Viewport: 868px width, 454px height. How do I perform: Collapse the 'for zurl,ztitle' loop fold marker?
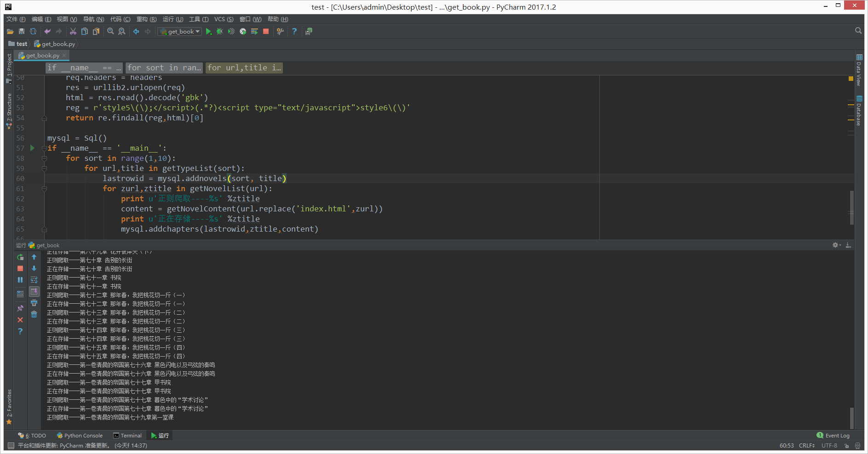(x=44, y=188)
